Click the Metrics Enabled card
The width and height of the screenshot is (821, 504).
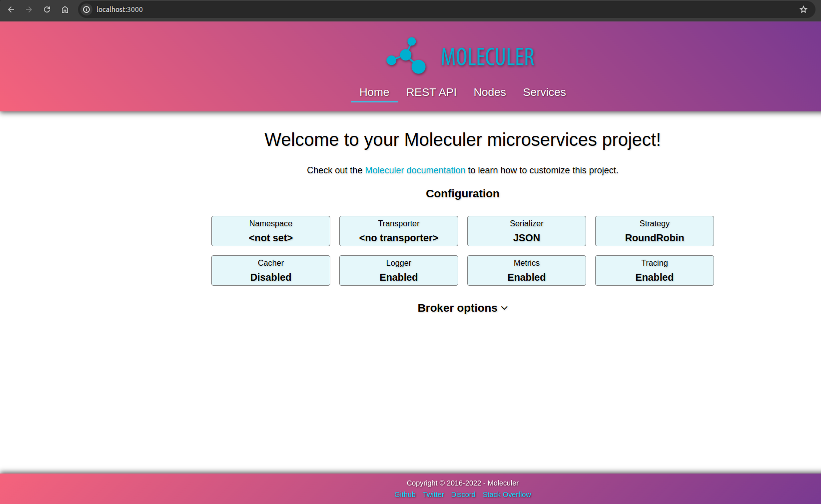(527, 270)
